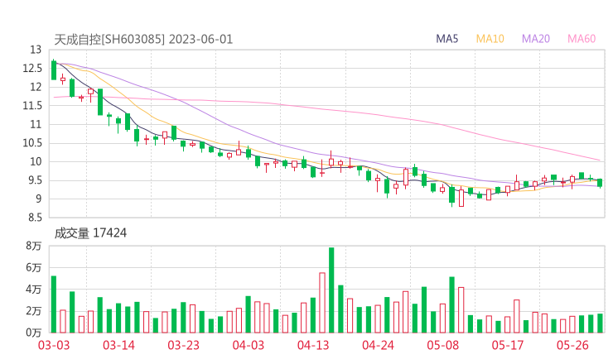The width and height of the screenshot is (613, 364).
Task: Click the 10.5 price axis label
Action: point(32,143)
